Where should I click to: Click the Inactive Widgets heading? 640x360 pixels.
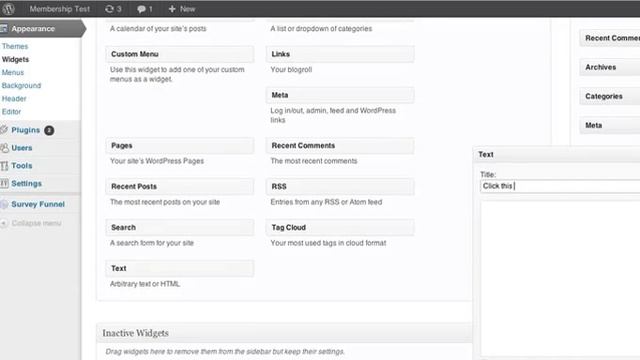136,333
